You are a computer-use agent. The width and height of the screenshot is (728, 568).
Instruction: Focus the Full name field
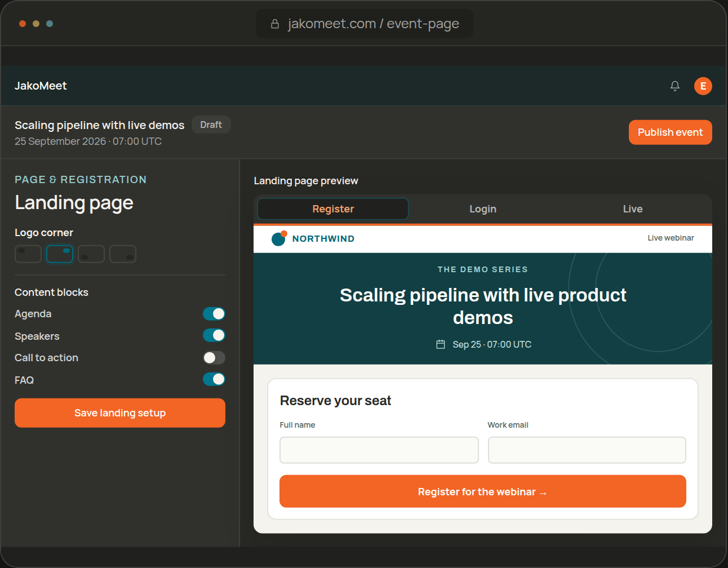click(379, 450)
